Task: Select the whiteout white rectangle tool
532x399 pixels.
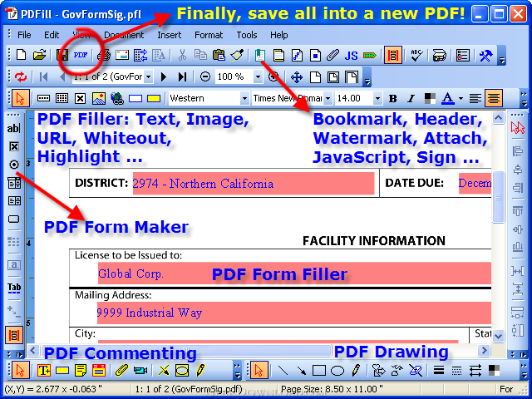Action: click(135, 99)
